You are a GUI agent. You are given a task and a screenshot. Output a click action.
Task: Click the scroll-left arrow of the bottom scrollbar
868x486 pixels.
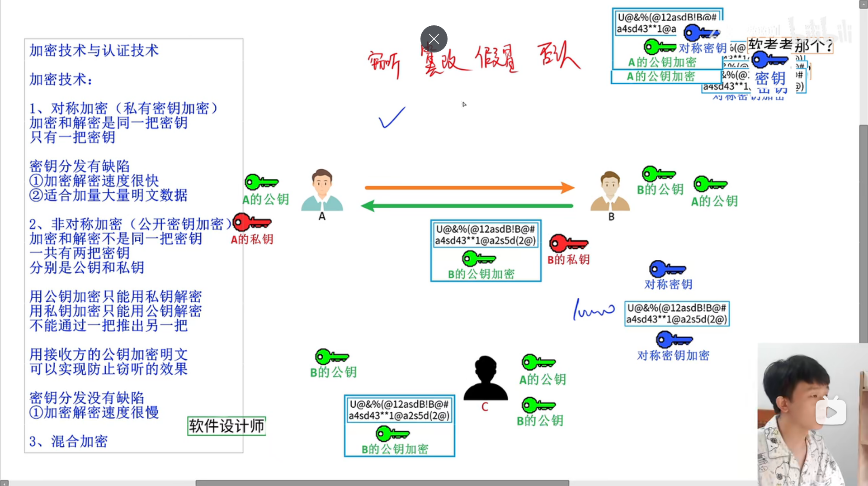coord(4,483)
